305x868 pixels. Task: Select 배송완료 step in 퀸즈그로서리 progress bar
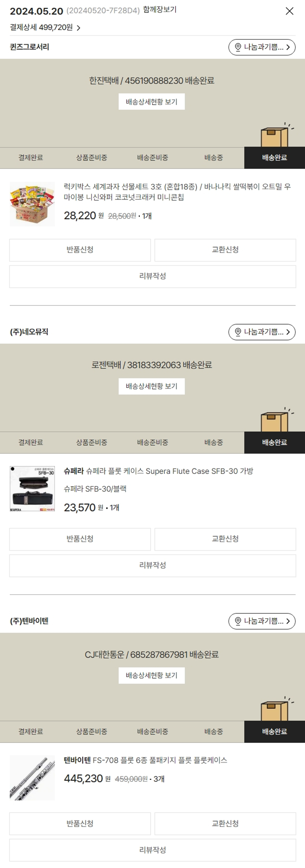(x=274, y=158)
